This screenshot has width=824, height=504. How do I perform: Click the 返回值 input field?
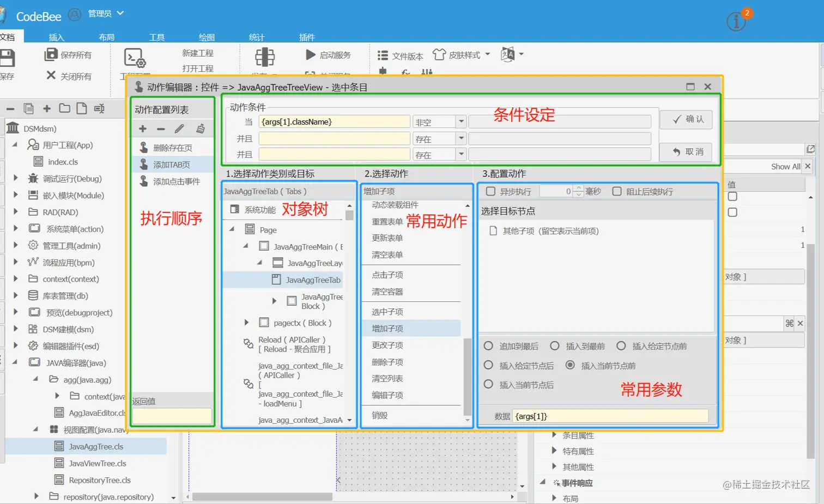[172, 416]
